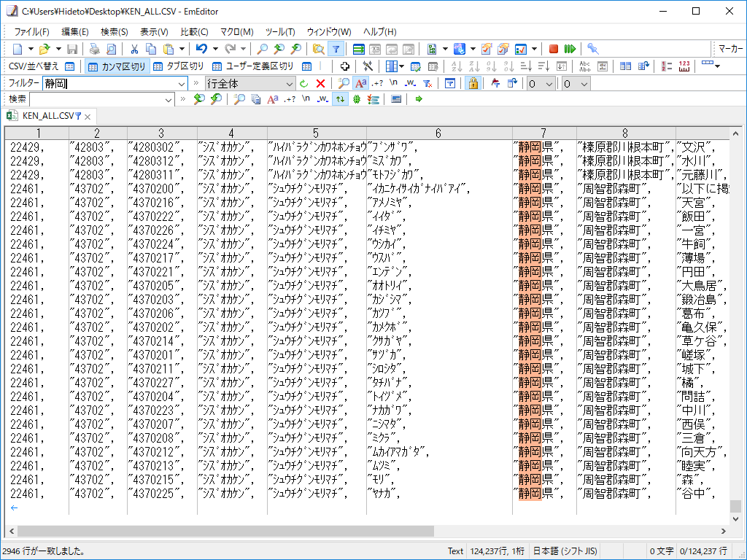Select the KEN_ALL.CSV document tab
This screenshot has width=747, height=560.
[47, 116]
